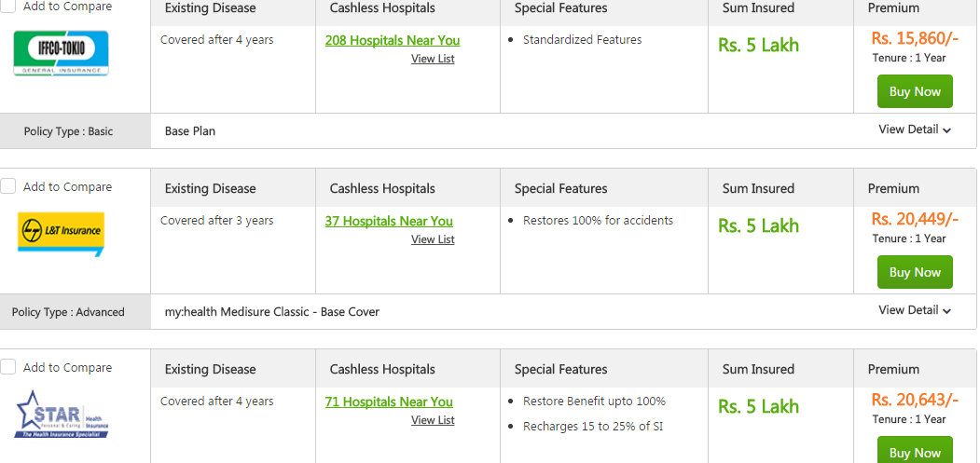Click the Policy Type : Basic label
This screenshot has width=980, height=463.
click(x=68, y=131)
